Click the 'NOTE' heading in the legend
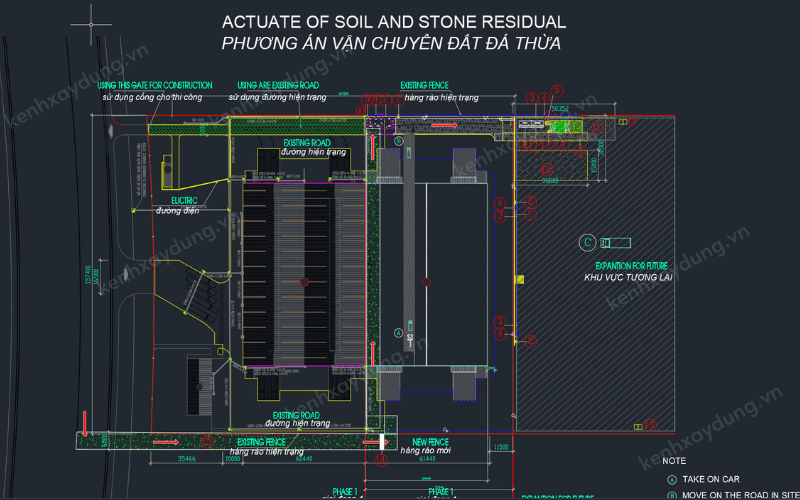 674,461
